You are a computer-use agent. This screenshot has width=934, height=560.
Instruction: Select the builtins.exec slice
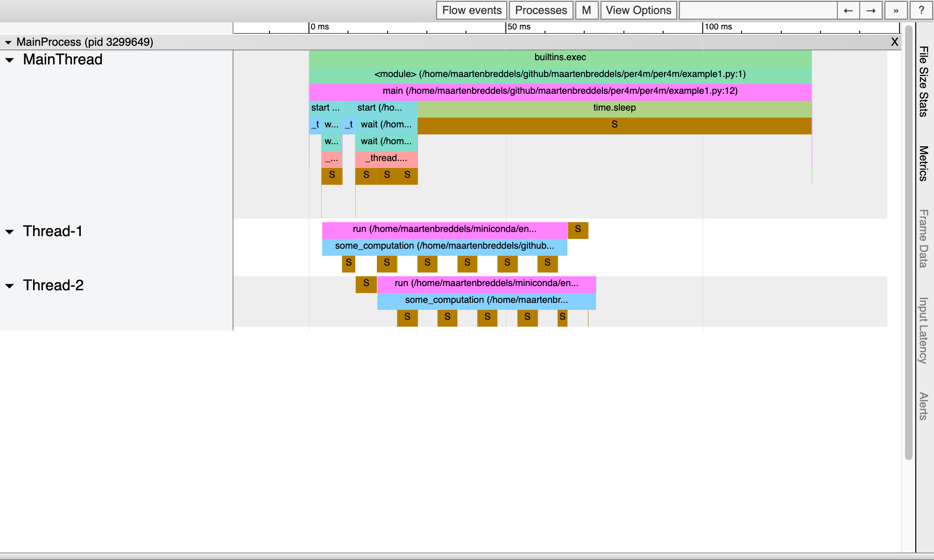coord(560,57)
